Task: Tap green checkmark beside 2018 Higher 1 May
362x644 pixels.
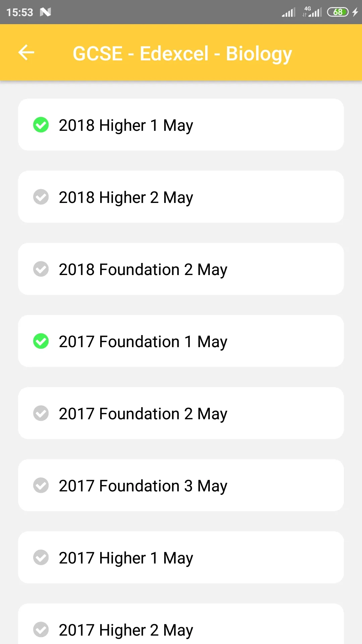Action: (41, 125)
